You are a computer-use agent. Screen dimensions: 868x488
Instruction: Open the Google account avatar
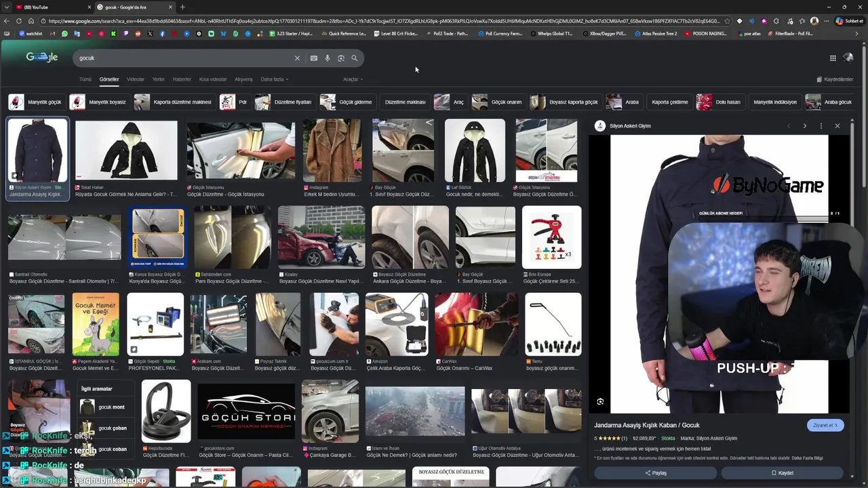click(848, 58)
